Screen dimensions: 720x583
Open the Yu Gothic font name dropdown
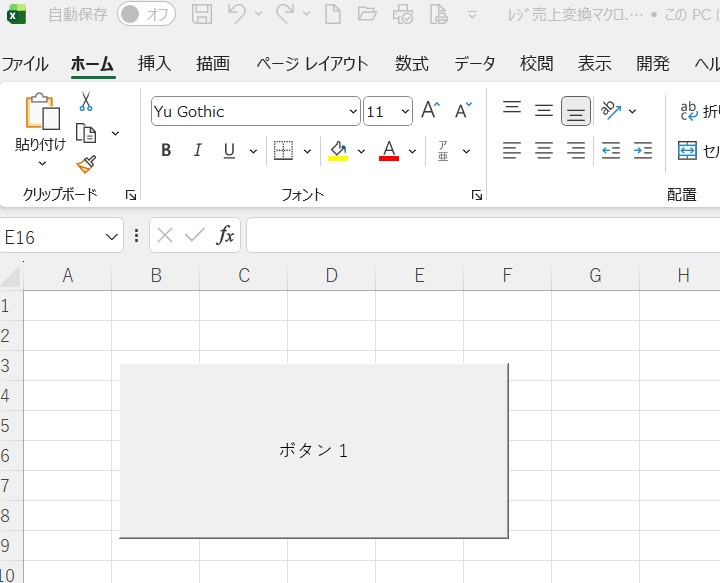tap(353, 112)
